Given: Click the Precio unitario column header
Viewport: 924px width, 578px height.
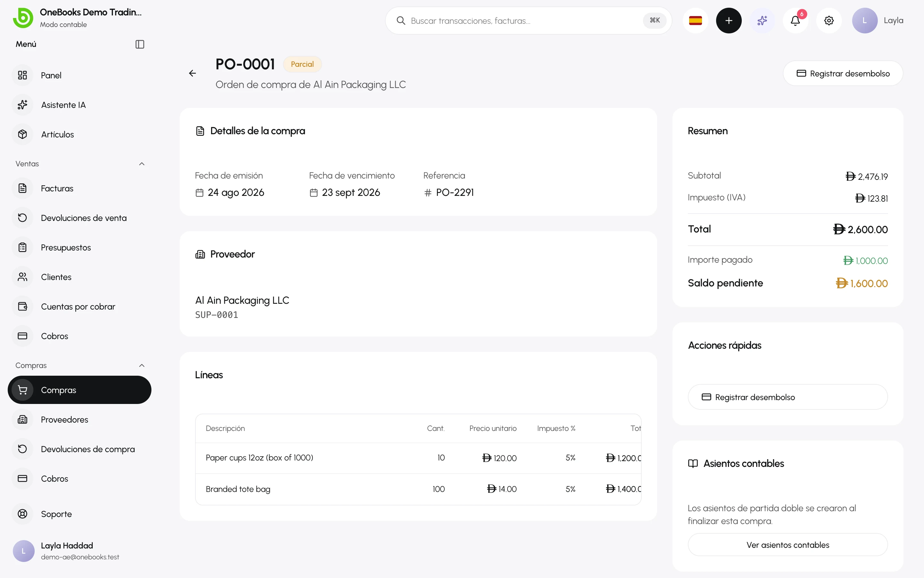Looking at the screenshot, I should [492, 428].
